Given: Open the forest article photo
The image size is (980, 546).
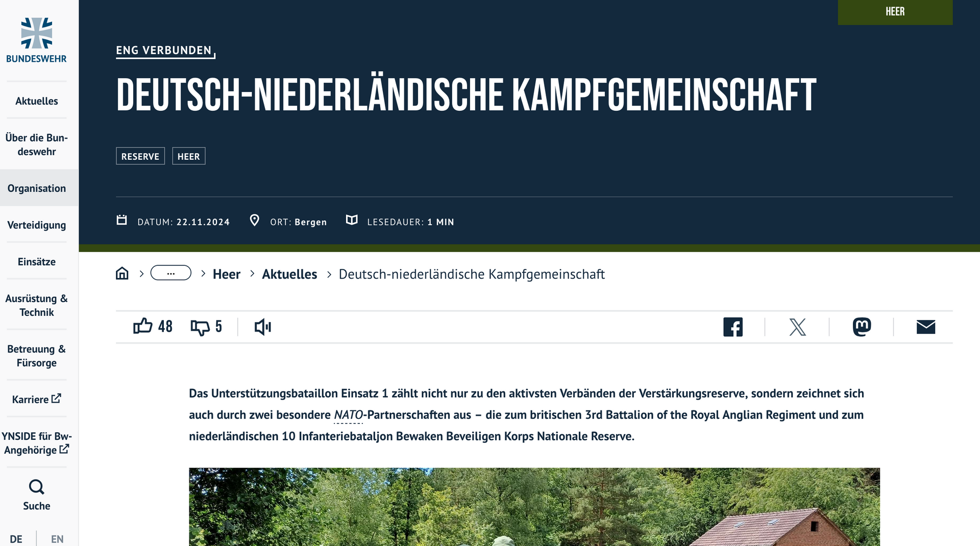Looking at the screenshot, I should [x=534, y=507].
